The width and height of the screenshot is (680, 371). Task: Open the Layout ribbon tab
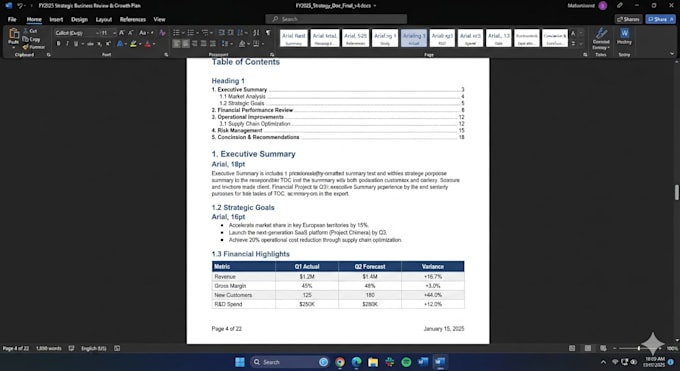pos(104,20)
